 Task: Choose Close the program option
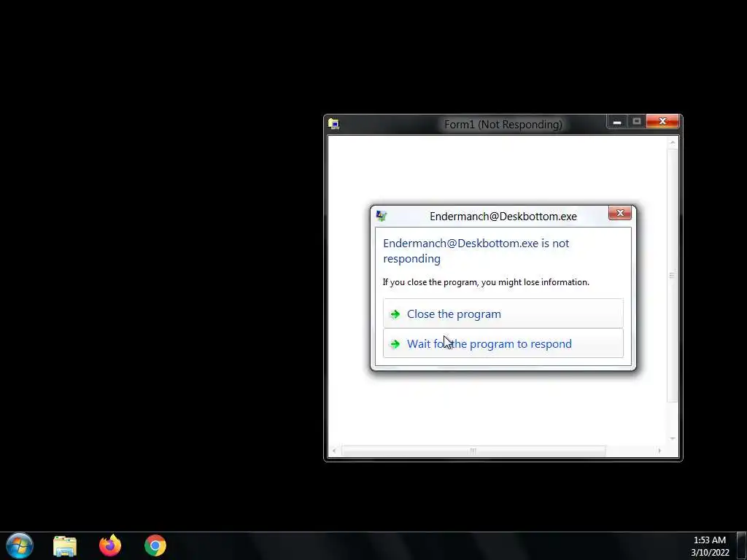point(503,314)
